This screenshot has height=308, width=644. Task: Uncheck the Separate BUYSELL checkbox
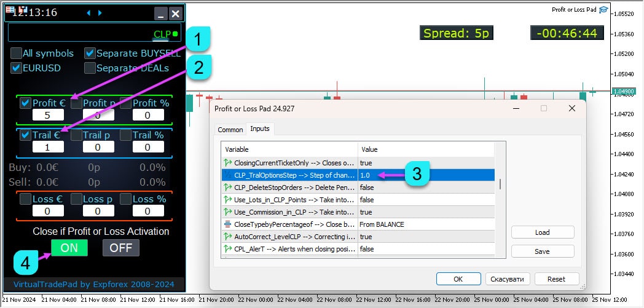click(90, 53)
